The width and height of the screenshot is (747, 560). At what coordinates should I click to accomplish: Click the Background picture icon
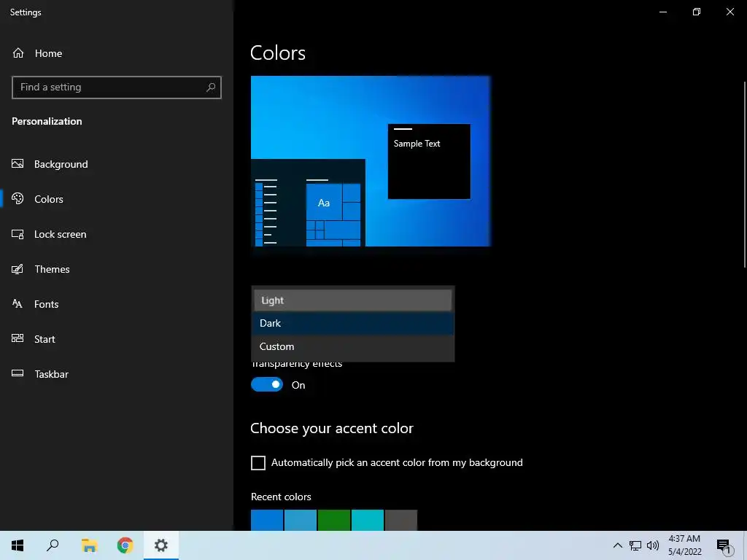click(18, 164)
